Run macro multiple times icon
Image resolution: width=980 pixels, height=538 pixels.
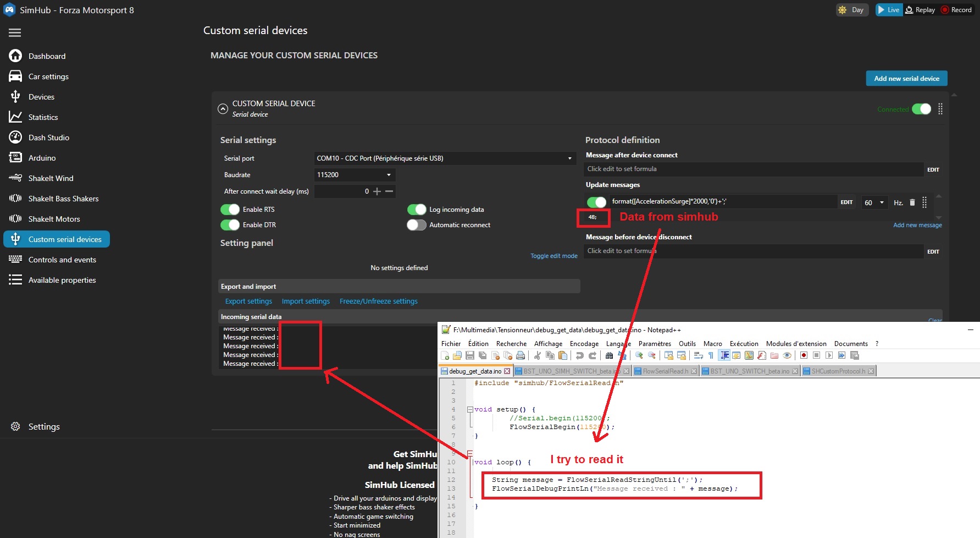coord(841,355)
